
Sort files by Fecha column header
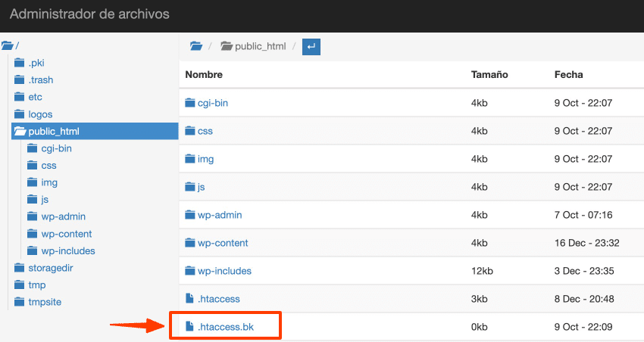568,75
